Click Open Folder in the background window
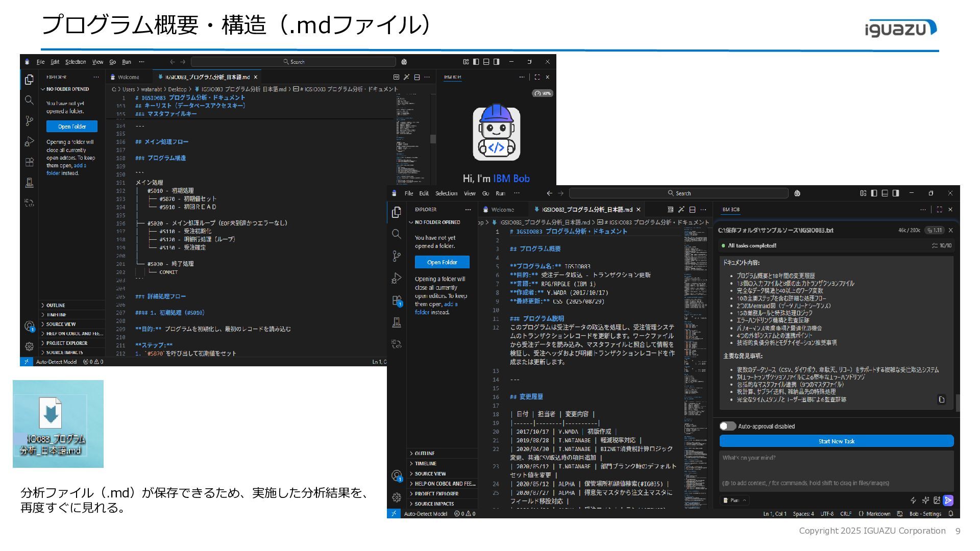 click(x=72, y=127)
